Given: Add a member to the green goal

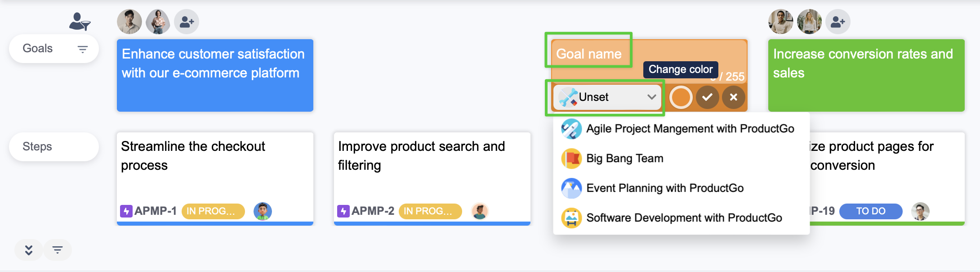Looking at the screenshot, I should click(837, 22).
